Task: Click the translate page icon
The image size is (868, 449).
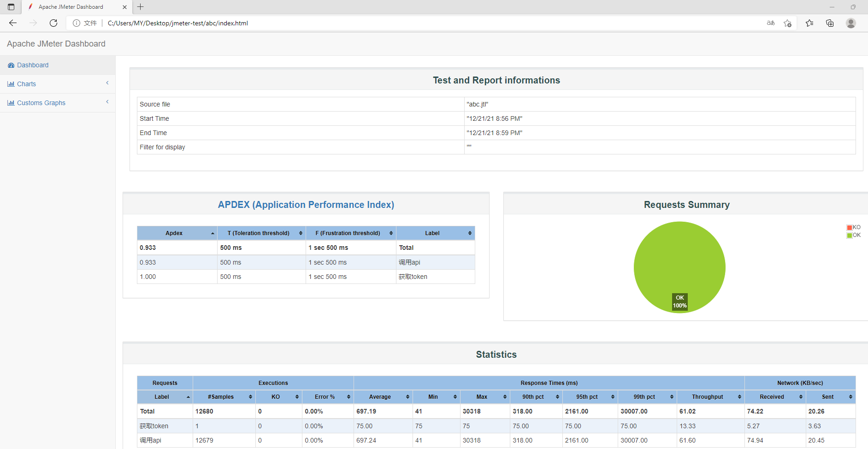Action: coord(771,23)
